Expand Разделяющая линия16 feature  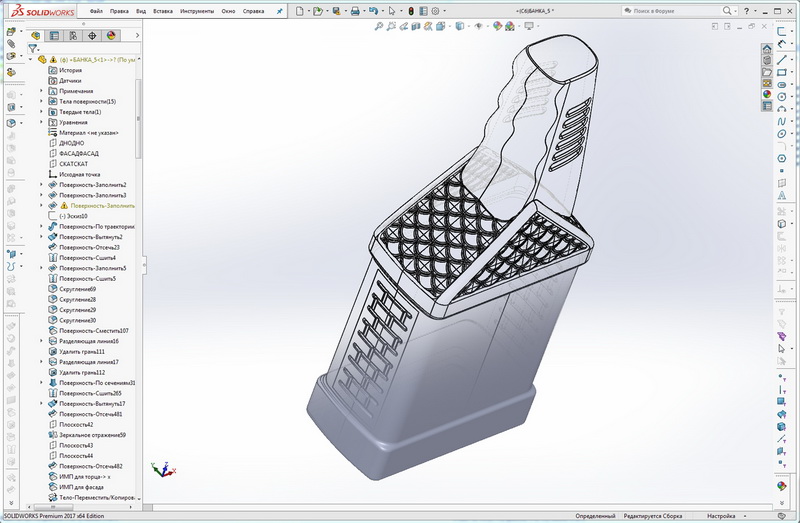41,341
